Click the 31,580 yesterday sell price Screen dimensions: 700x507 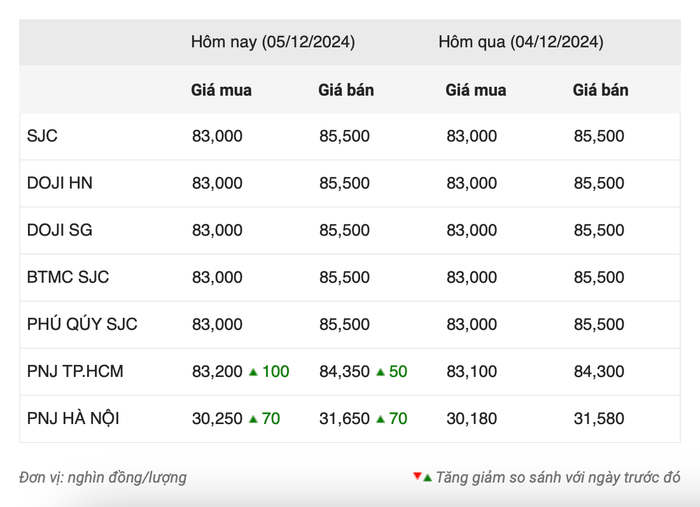(599, 419)
